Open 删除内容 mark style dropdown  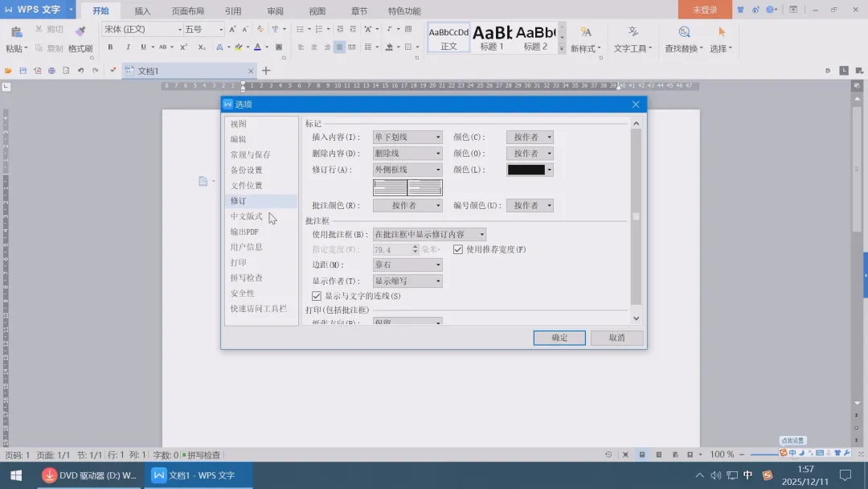(407, 154)
